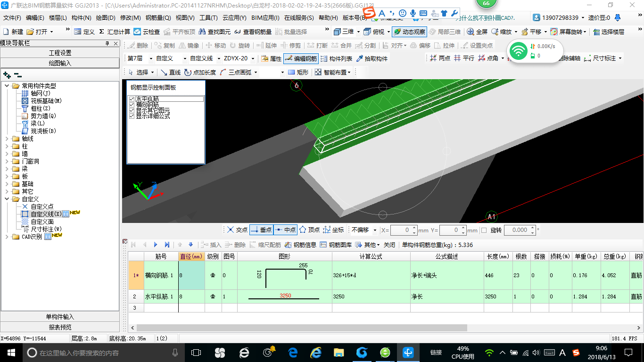The image size is (644, 362).
Task: Toggle 中点 midpoint snap
Action: [285, 230]
